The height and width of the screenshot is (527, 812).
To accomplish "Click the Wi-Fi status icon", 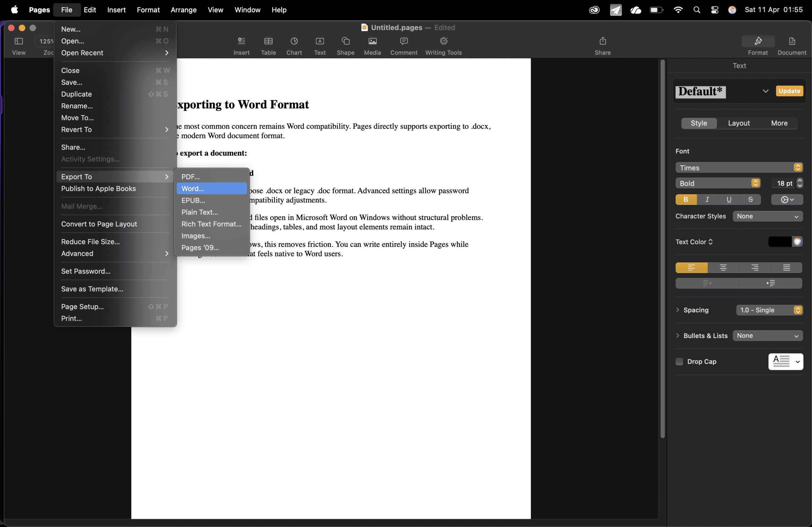I will 678,10.
